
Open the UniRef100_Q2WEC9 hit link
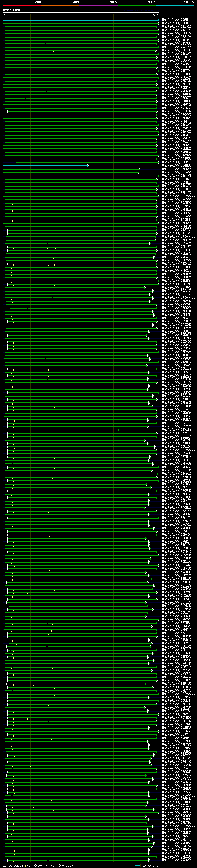(x=177, y=33)
